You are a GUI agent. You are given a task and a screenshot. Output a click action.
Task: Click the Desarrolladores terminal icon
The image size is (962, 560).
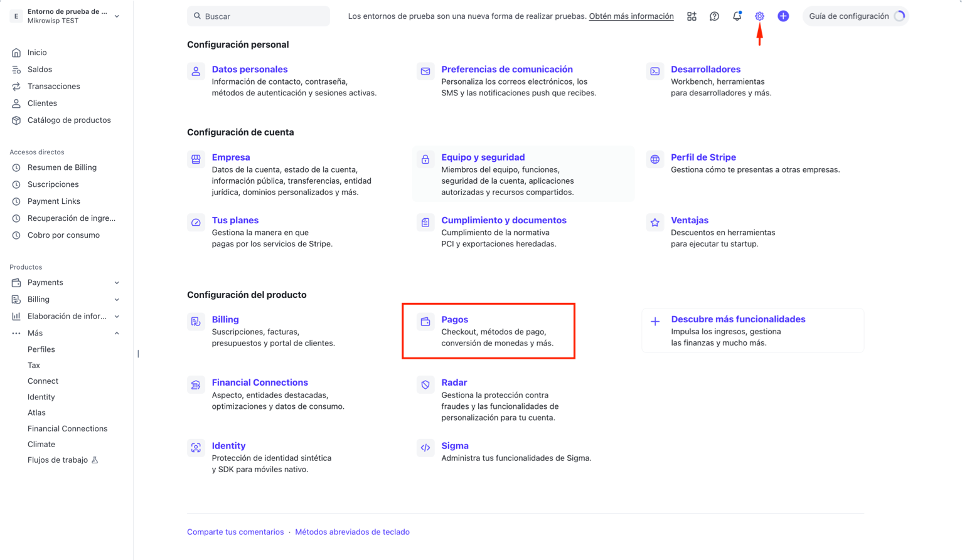pos(655,71)
